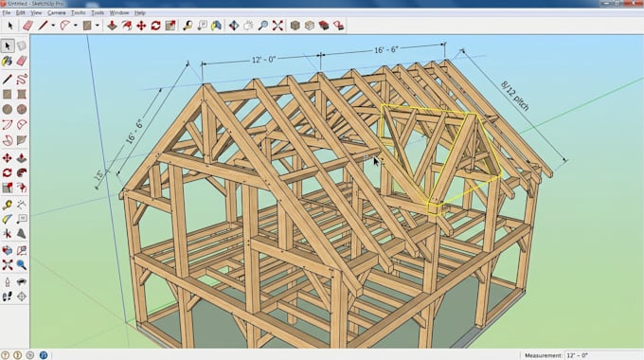This screenshot has width=644, height=360.
Task: Click the Rectangle shape in top toolbar
Action: 87,26
